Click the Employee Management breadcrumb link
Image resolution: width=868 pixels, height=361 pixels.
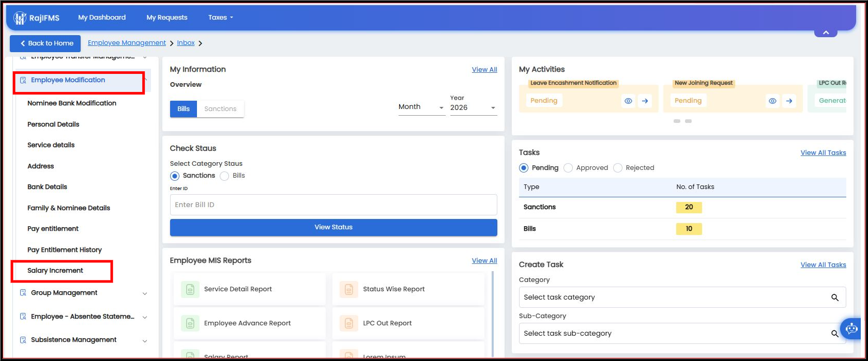pos(127,43)
